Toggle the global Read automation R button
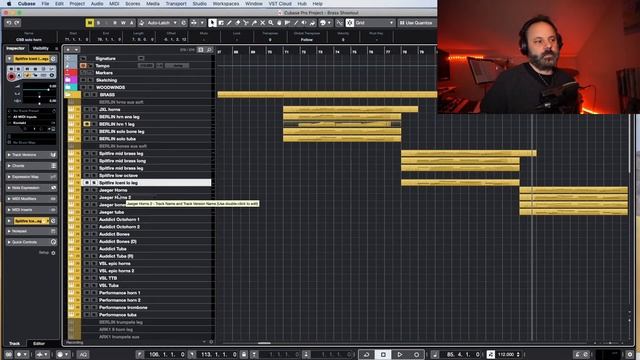This screenshot has height=360, width=640. coord(115,23)
